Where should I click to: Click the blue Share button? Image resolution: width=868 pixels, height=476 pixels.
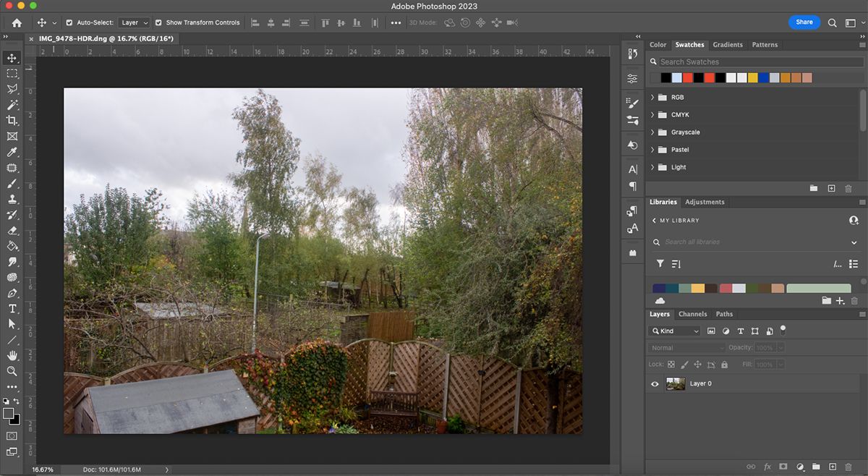coord(804,22)
